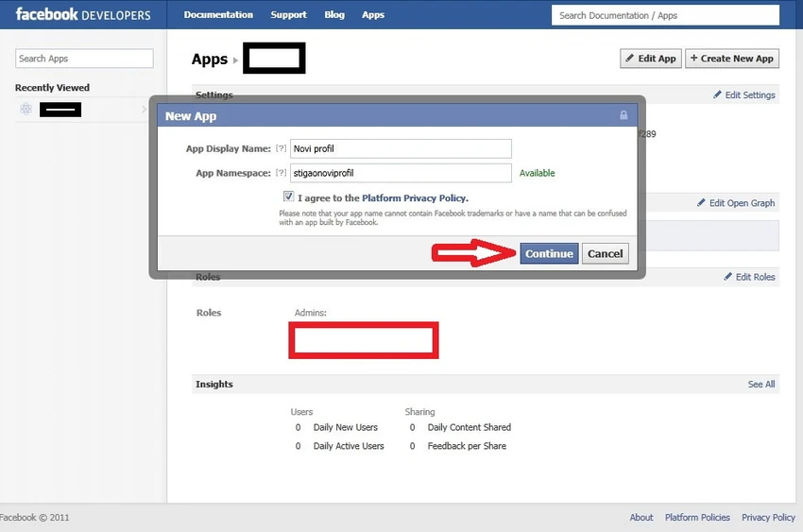Open the Documentation menu
803x532 pixels.
(x=218, y=15)
